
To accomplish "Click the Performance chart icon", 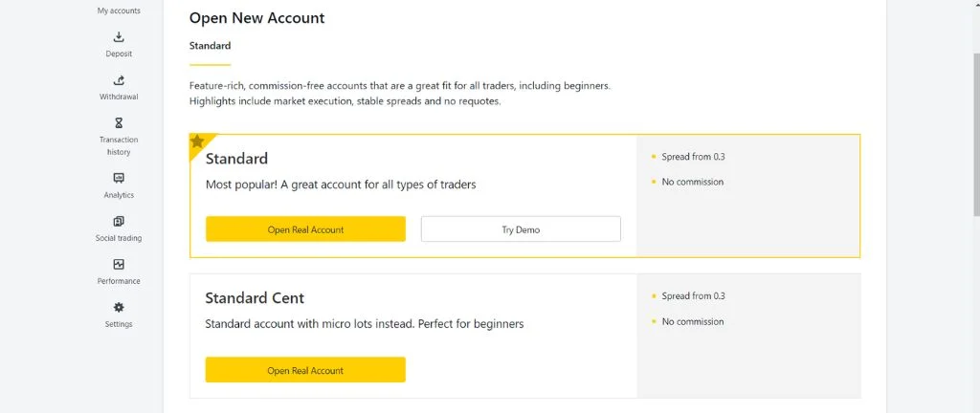I will point(119,264).
